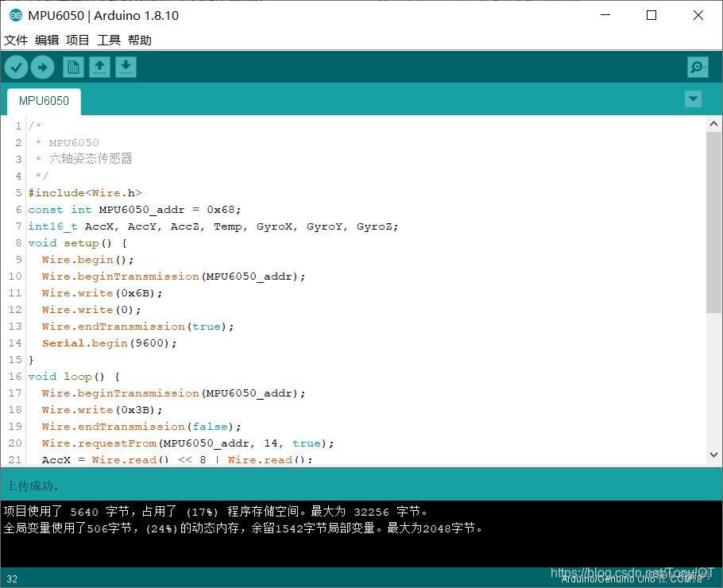
Task: Click the editor scrollbar down arrow
Action: pos(713,455)
